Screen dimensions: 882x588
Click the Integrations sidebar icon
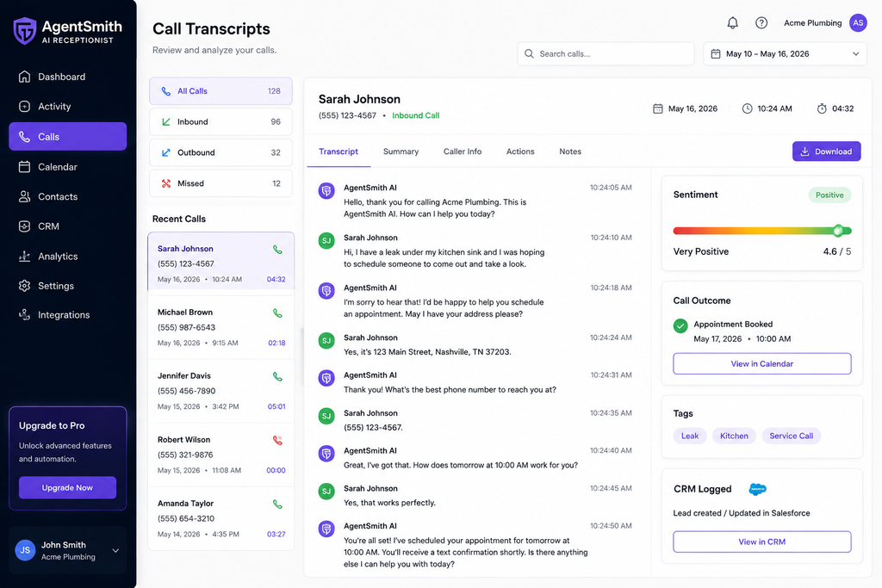pos(24,315)
